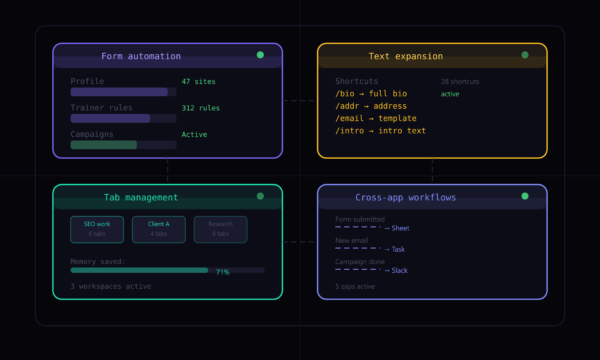Image resolution: width=600 pixels, height=360 pixels.
Task: Select the '/bio → full bio' shortcut
Action: [371, 94]
